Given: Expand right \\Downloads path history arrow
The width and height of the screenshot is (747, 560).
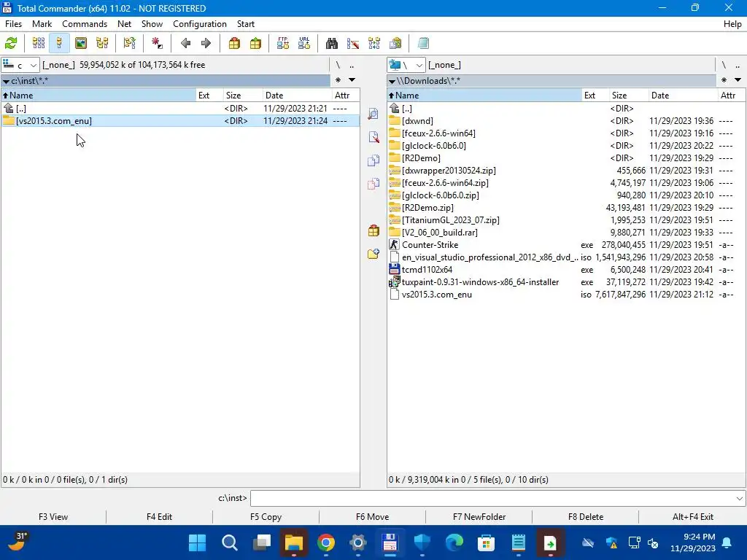Looking at the screenshot, I should pyautogui.click(x=392, y=82).
